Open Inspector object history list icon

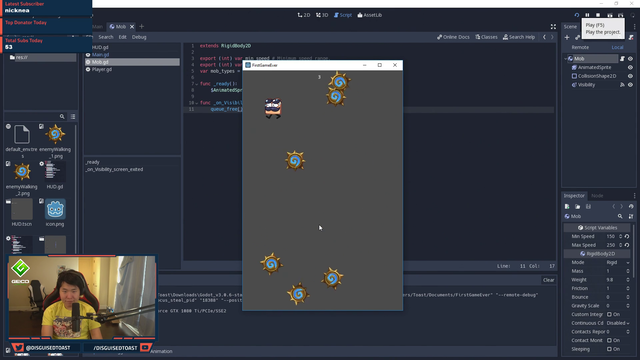(x=631, y=207)
